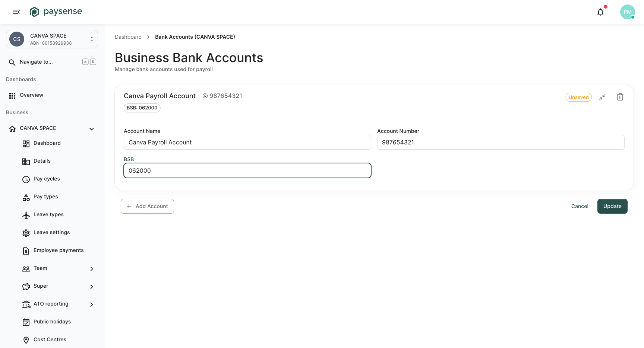Open the CANVA SPACE business switcher
644x348 pixels.
(x=52, y=39)
